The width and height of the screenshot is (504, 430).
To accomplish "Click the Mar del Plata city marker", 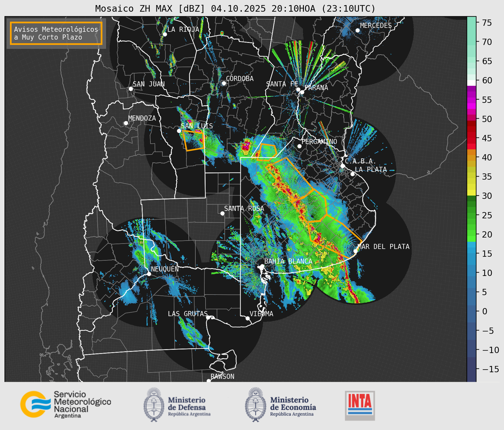I will point(356,251).
